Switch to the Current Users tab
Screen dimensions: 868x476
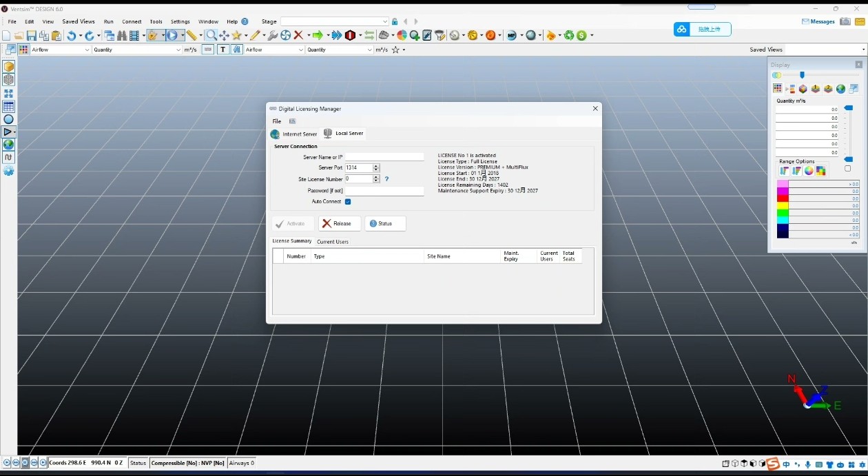333,242
